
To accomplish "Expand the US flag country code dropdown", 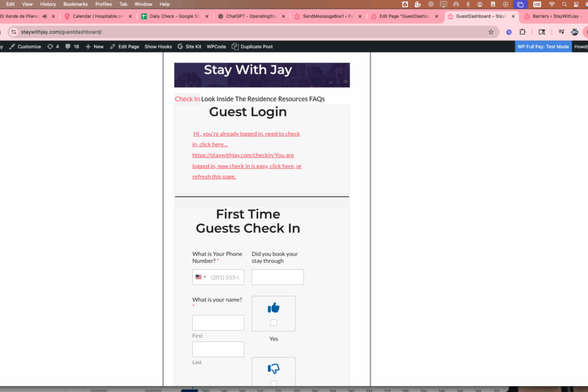I will point(200,277).
